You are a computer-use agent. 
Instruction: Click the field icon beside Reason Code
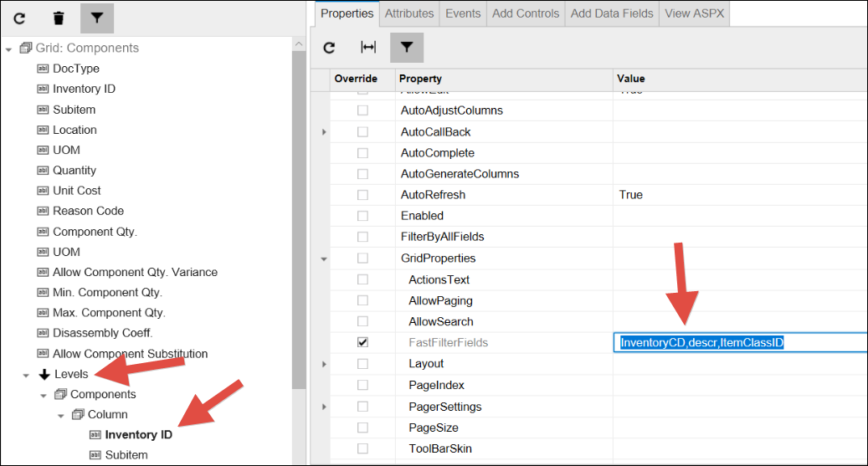pos(44,211)
